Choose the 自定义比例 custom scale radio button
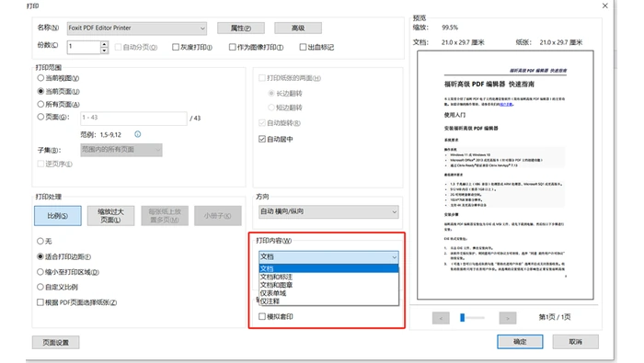 40,287
